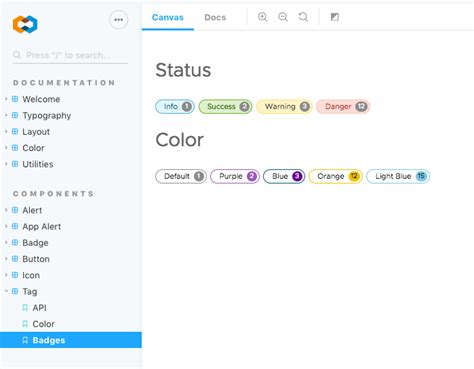Open the Typography documentation item

47,116
